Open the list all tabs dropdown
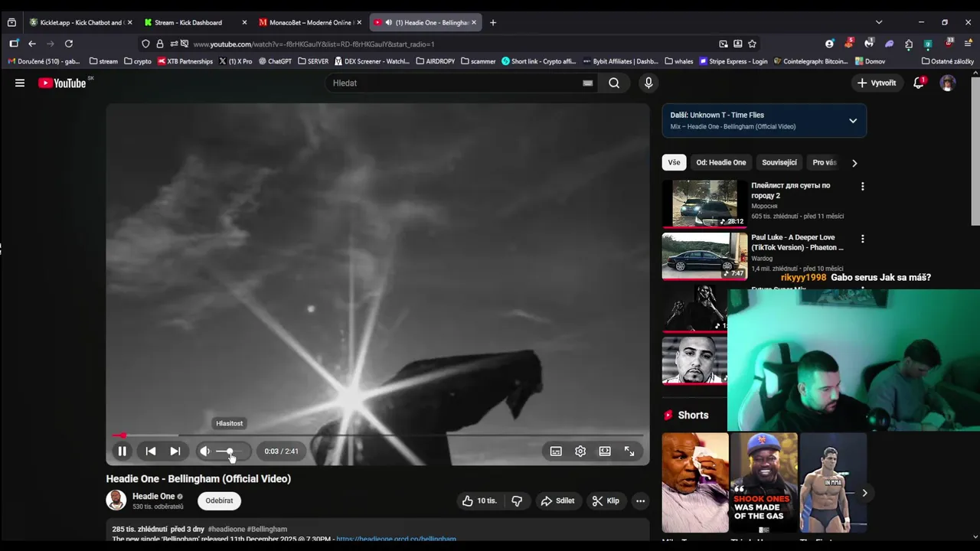The height and width of the screenshot is (551, 980). click(879, 22)
